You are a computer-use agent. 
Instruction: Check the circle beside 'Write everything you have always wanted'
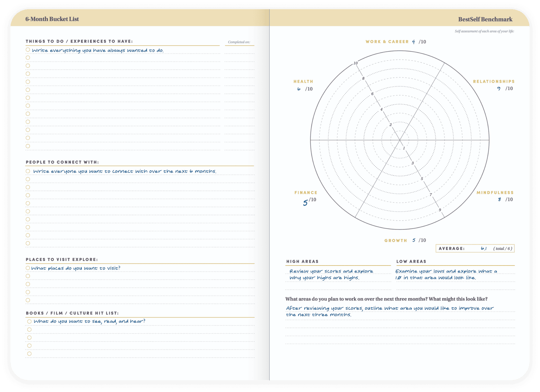click(28, 50)
